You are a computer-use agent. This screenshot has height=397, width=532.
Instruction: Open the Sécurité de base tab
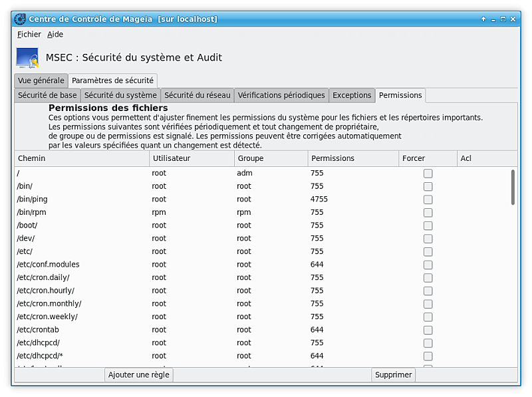coord(47,95)
